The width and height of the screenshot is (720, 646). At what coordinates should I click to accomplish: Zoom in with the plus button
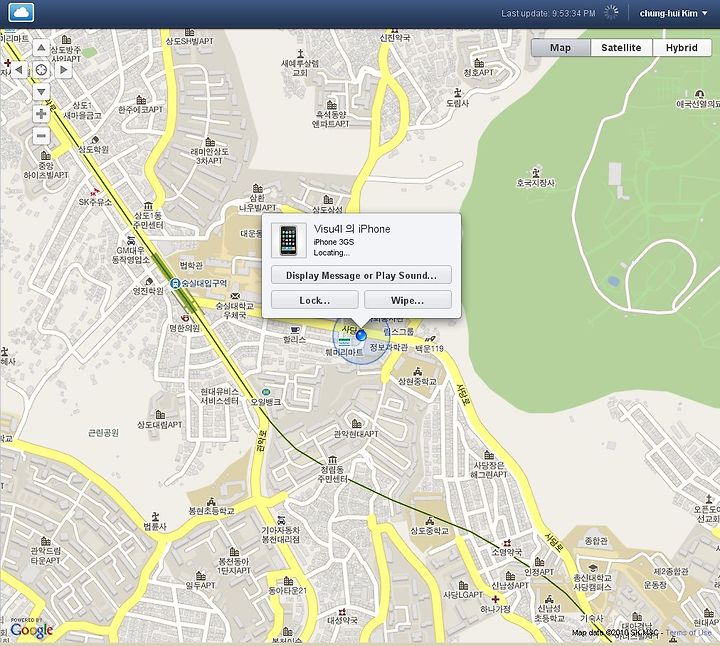tap(41, 114)
